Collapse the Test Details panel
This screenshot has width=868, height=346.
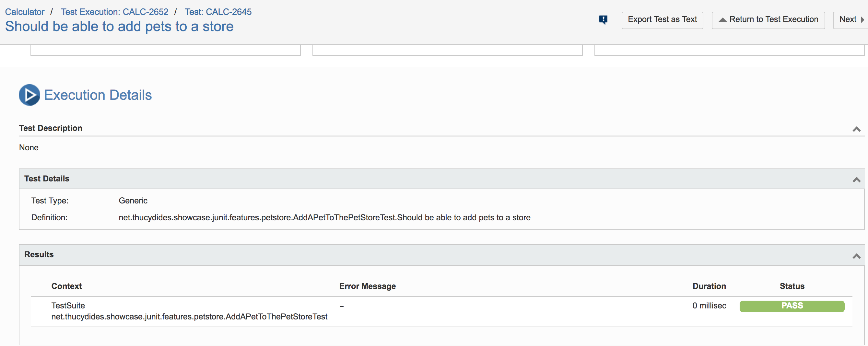pos(856,179)
